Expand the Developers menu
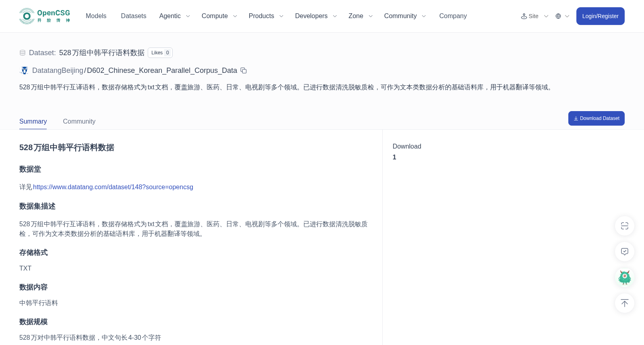 coord(316,16)
